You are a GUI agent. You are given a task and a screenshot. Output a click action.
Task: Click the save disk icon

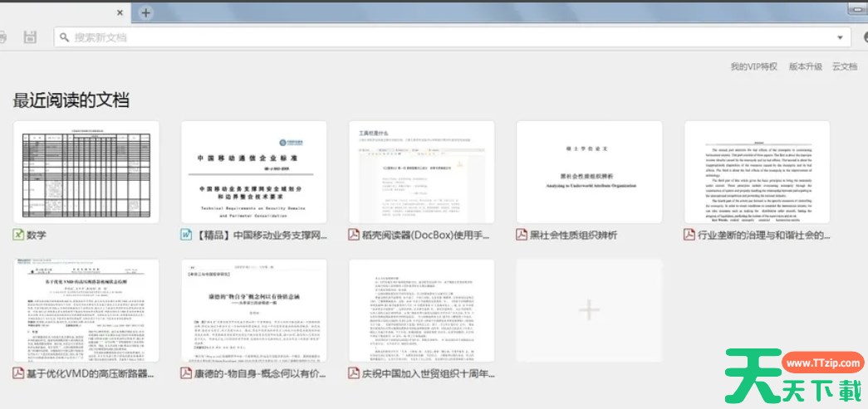point(30,37)
